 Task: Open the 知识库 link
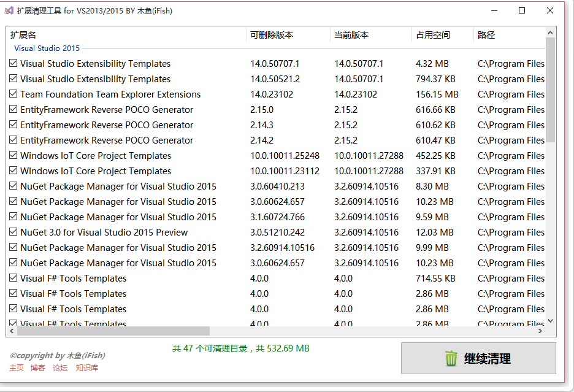coord(86,368)
